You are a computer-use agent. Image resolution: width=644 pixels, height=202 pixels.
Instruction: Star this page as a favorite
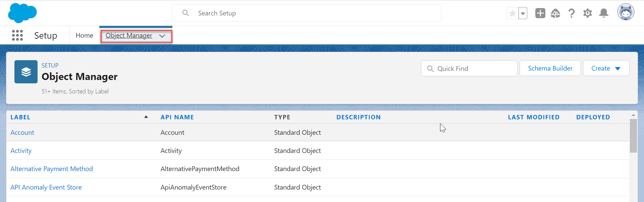[x=512, y=13]
